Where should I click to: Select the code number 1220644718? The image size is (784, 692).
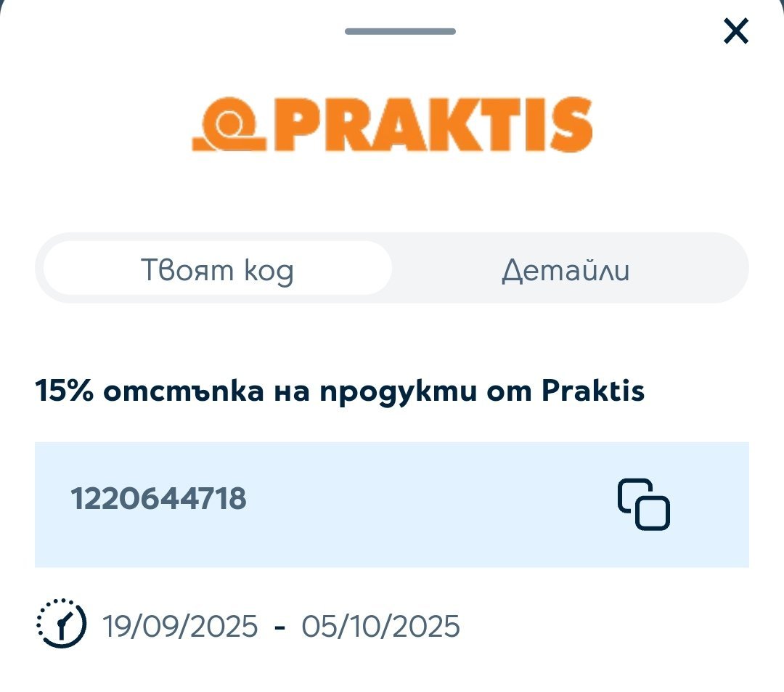158,500
